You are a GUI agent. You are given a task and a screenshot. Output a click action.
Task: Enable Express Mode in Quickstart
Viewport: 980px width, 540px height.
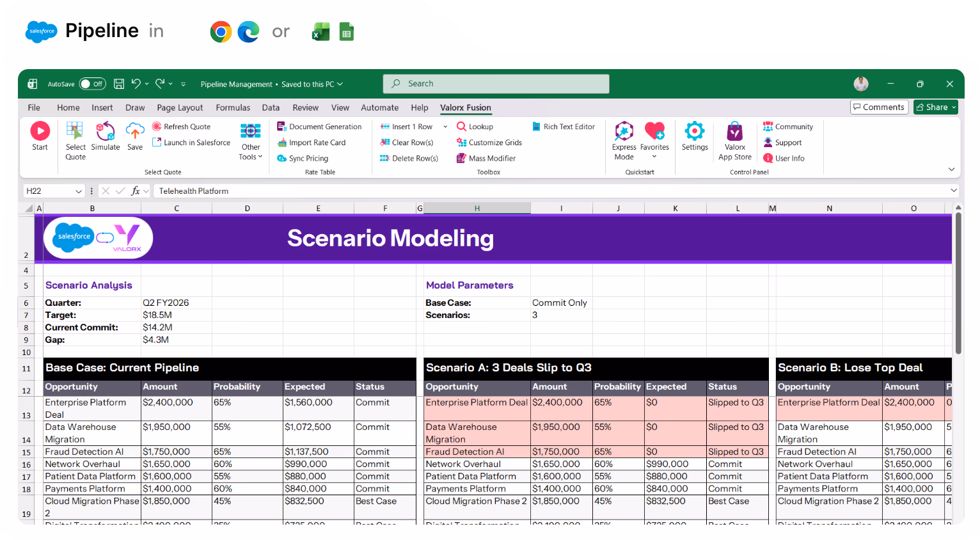pos(624,139)
